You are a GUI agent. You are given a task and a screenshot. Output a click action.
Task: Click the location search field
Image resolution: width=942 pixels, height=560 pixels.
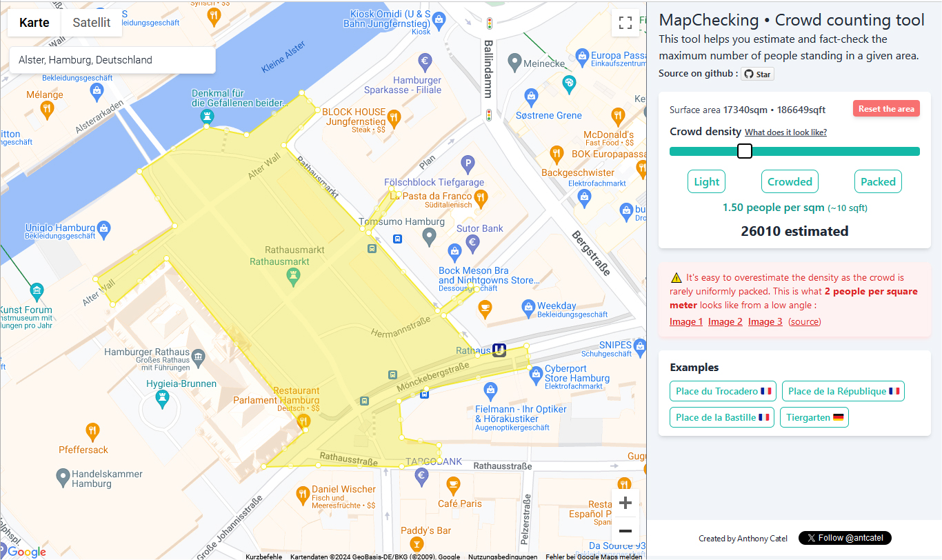[112, 60]
